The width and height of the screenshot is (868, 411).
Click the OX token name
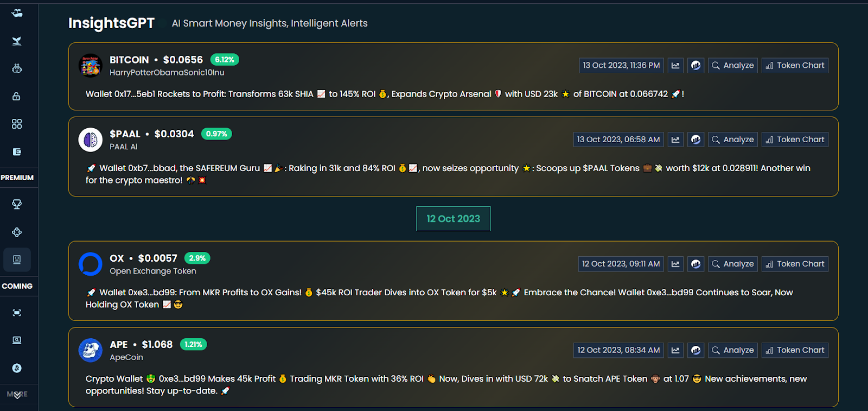pos(117,258)
